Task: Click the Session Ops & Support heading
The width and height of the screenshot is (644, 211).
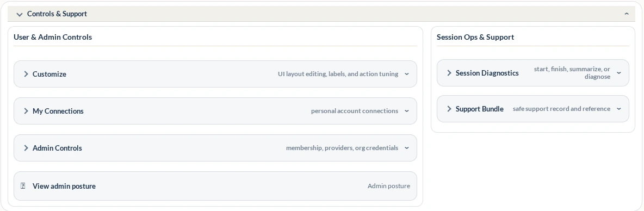Action: 475,37
